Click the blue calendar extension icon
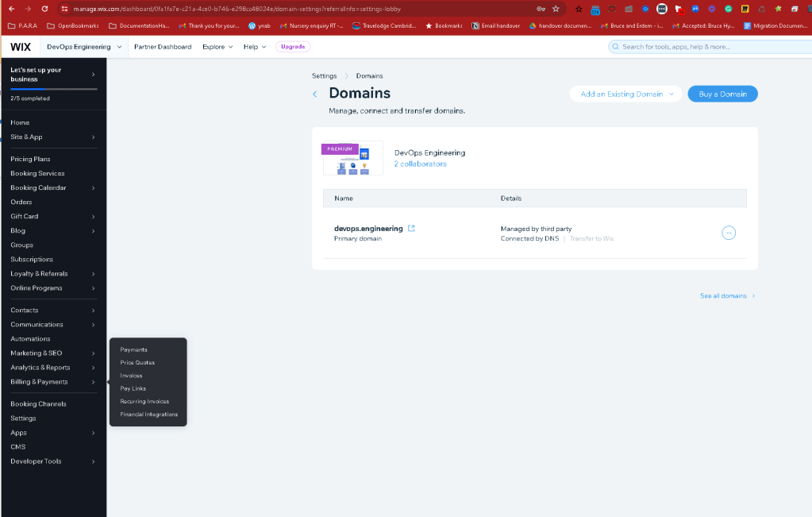The width and height of the screenshot is (812, 517). pyautogui.click(x=595, y=10)
